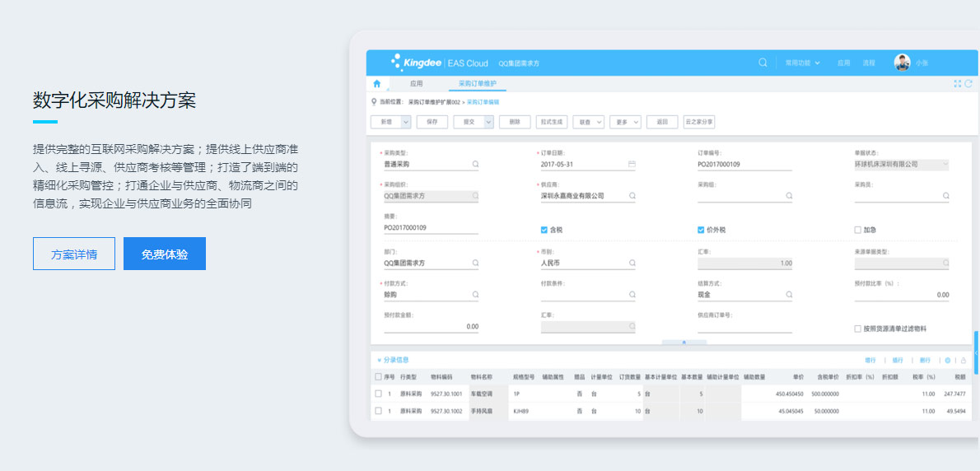The width and height of the screenshot is (980, 471).
Task: Open lookup icon for 采购组织 field
Action: [x=475, y=196]
